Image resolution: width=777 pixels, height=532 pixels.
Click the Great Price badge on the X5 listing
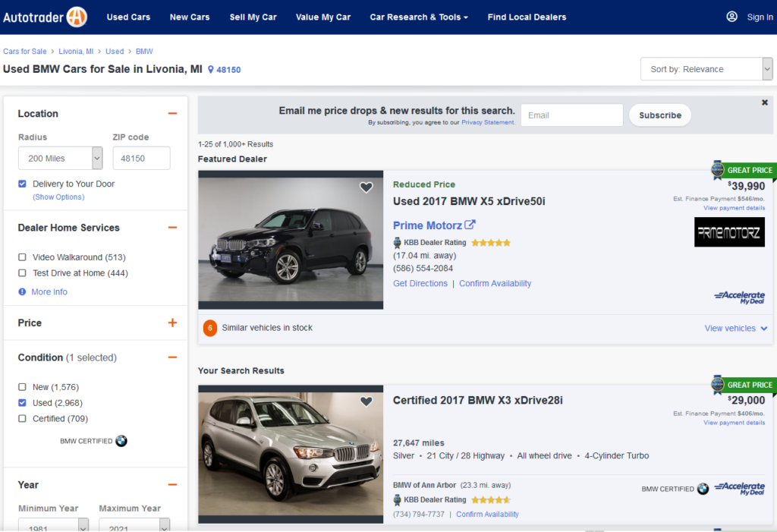[744, 170]
